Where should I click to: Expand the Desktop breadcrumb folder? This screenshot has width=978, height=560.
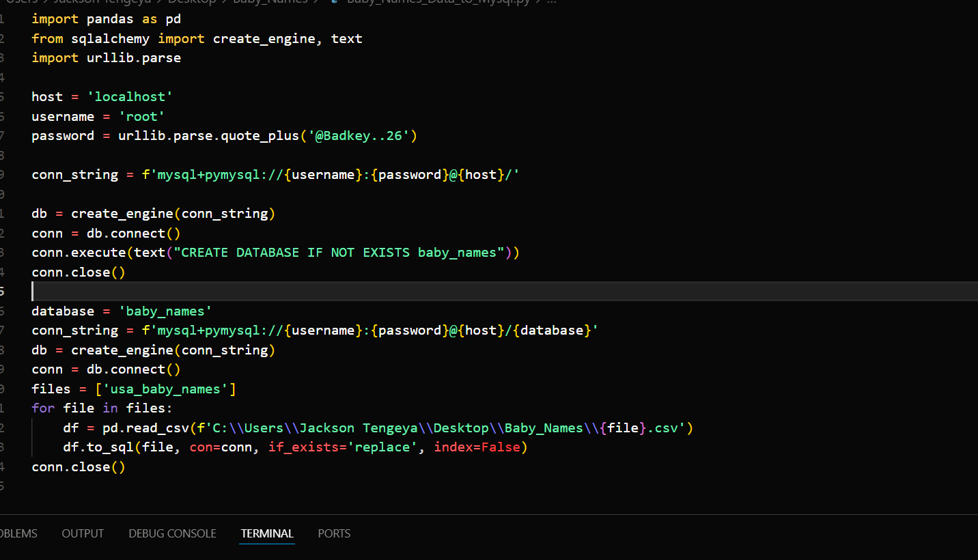click(192, 1)
